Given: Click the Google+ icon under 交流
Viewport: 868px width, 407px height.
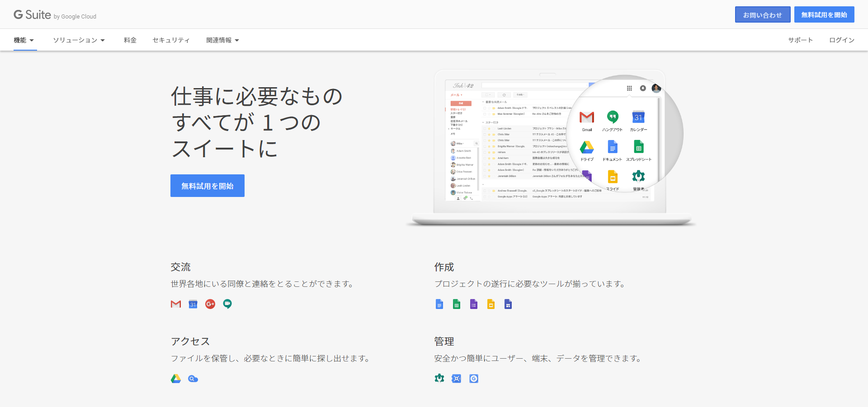Looking at the screenshot, I should (x=210, y=304).
